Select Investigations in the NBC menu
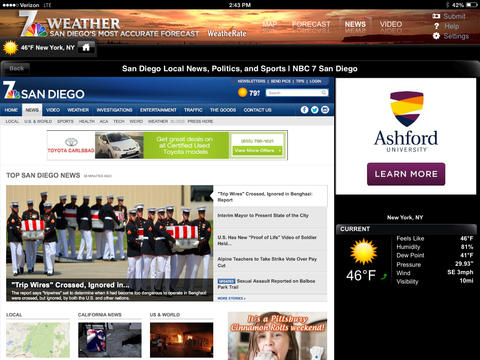The width and height of the screenshot is (480, 360). [114, 110]
